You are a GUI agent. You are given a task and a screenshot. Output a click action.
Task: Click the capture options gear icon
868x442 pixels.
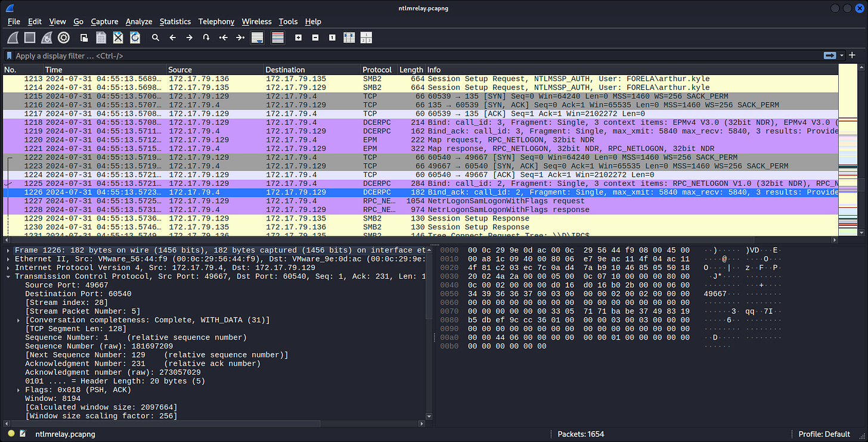63,38
